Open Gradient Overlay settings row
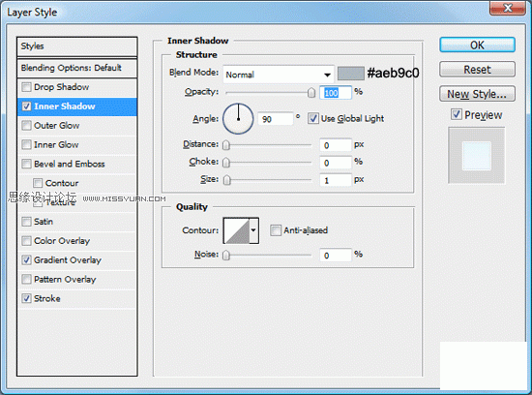The width and height of the screenshot is (532, 395). (77, 260)
